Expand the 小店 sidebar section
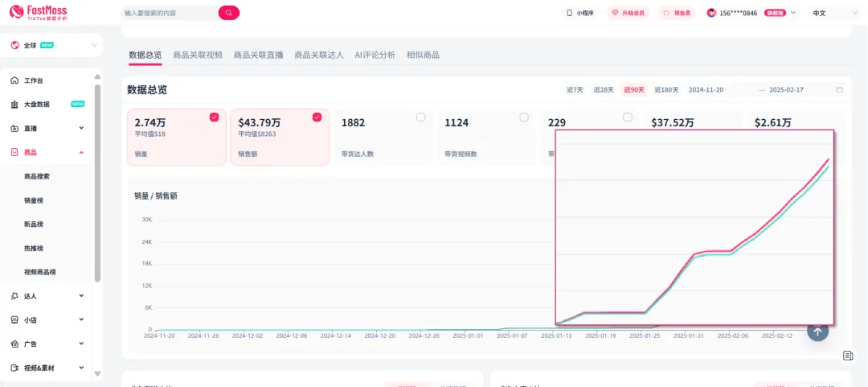The height and width of the screenshot is (387, 868). 81,320
